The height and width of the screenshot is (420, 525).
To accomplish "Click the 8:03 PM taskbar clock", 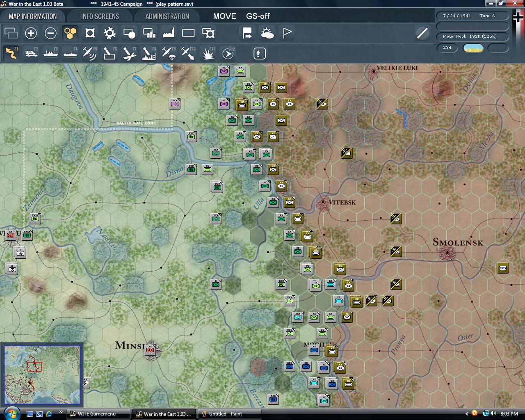I will (509, 413).
